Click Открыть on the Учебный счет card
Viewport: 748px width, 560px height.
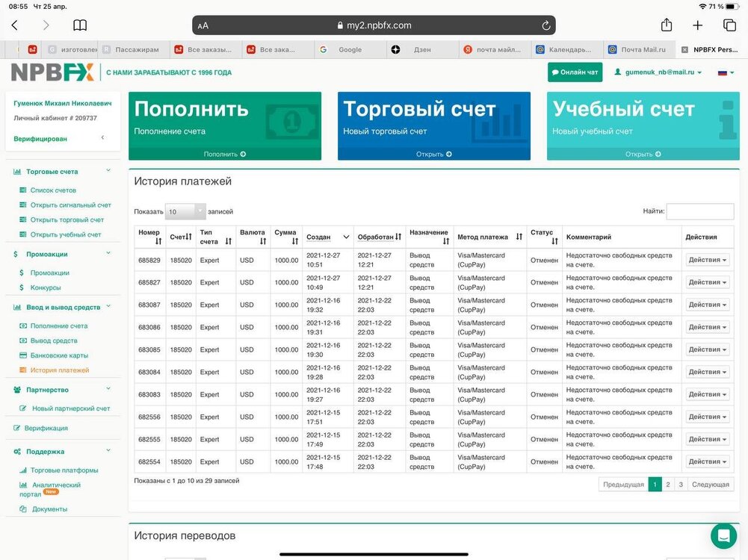coord(643,154)
